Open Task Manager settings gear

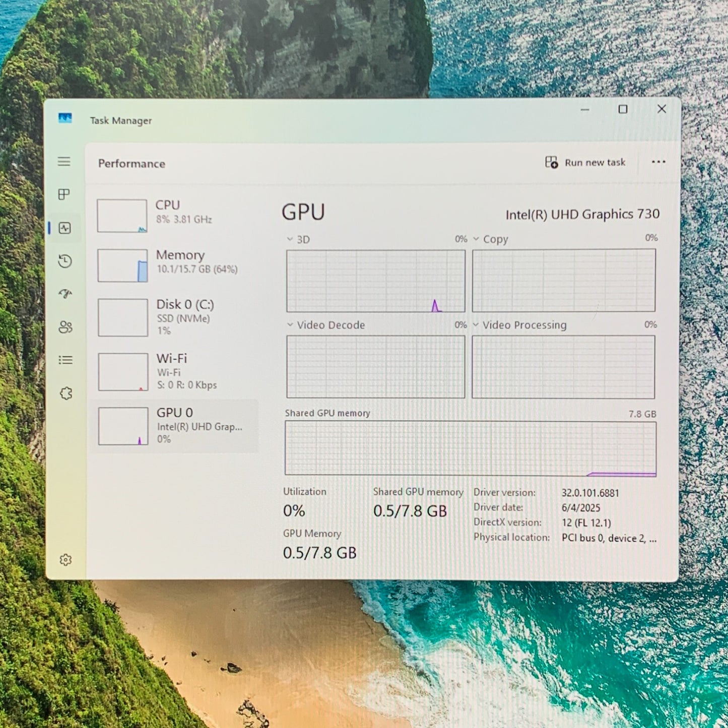pos(65,560)
